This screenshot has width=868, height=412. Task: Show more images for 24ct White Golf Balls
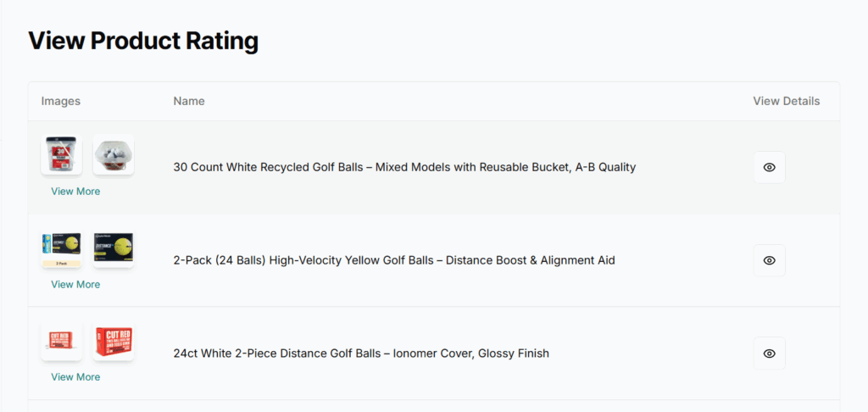[75, 377]
